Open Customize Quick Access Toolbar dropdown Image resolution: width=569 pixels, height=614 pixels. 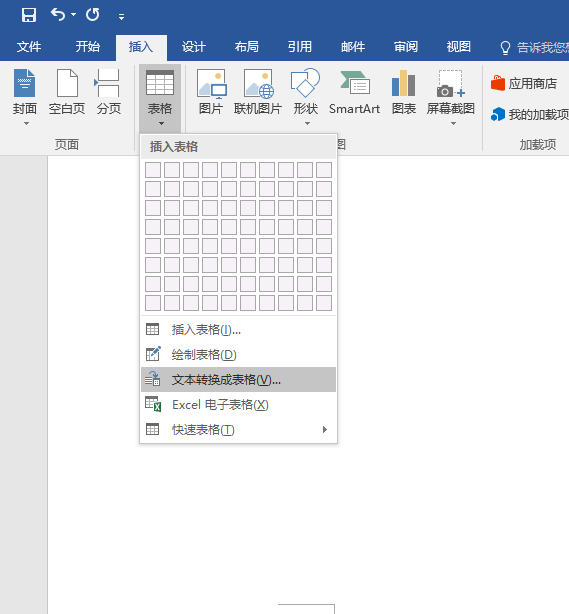pos(121,16)
